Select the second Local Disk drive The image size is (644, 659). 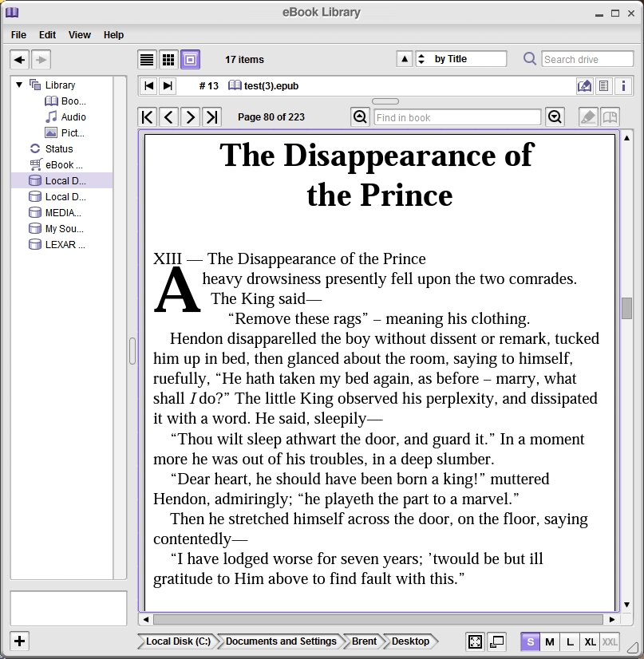pos(57,197)
